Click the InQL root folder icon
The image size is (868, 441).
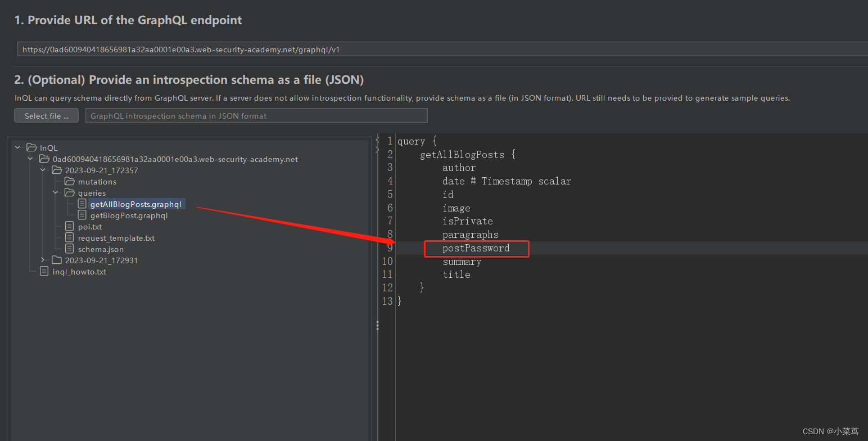31,148
